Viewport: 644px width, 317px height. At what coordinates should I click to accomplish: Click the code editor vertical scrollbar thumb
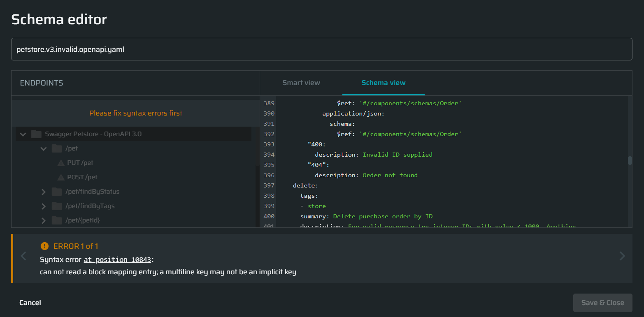(630, 160)
